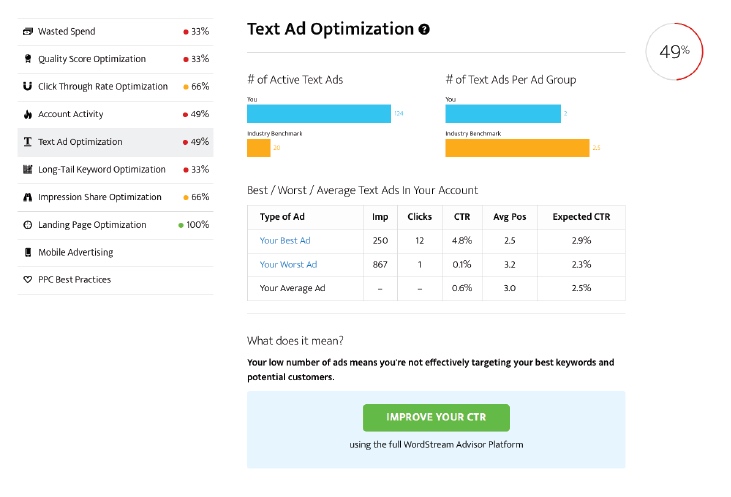Screen dimensions: 731x497
Task: Click your blue Active Text Ads bar
Action: [319, 114]
